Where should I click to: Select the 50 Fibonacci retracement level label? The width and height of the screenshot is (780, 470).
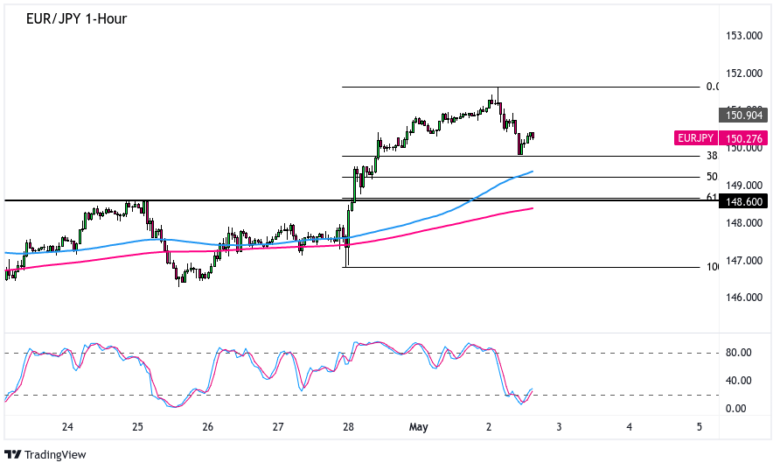click(x=711, y=177)
